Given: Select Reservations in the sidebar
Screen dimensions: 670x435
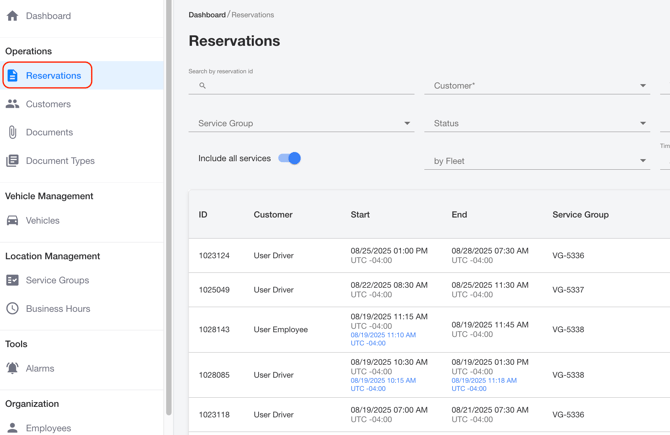Looking at the screenshot, I should point(53,75).
